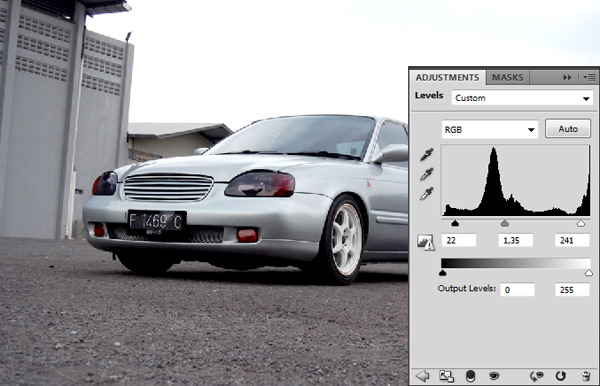Screen dimensions: 600x386
Task: Click the Levels histogram display
Action: 516,181
